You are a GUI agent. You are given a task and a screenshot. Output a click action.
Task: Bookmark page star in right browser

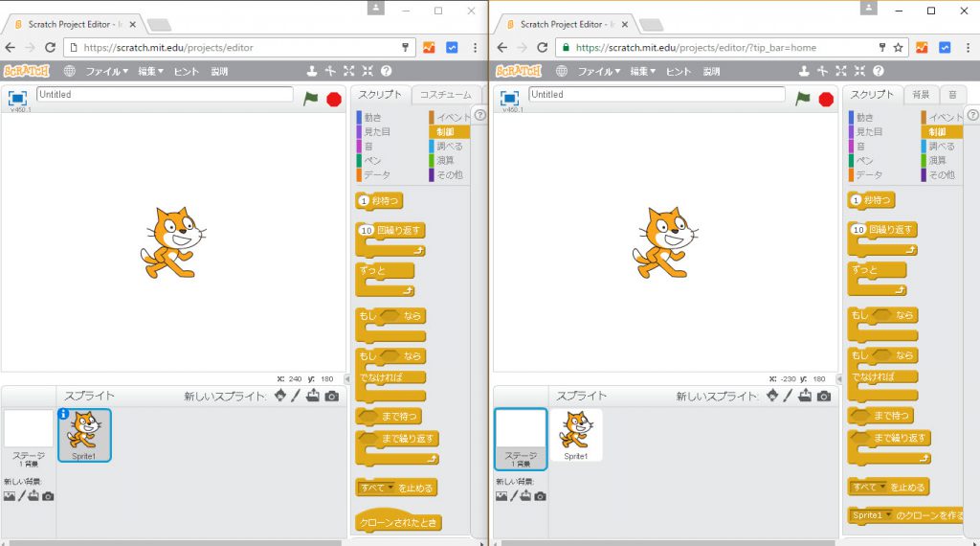898,48
